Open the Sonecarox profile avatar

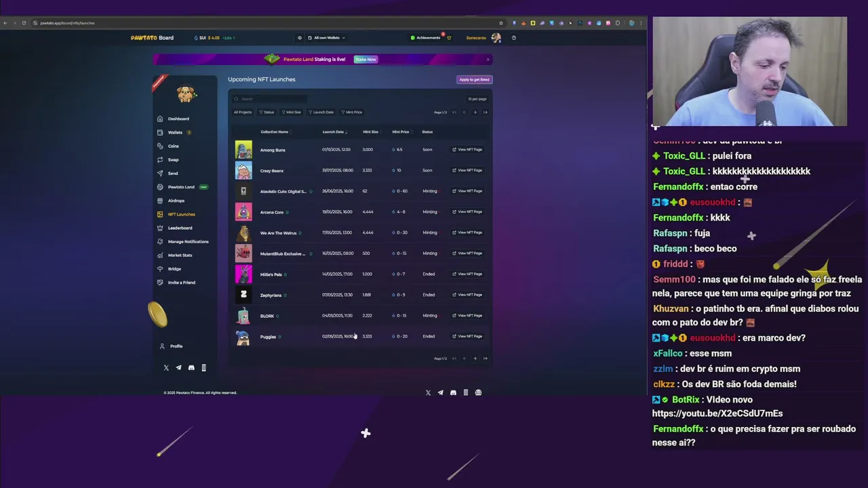pyautogui.click(x=496, y=38)
